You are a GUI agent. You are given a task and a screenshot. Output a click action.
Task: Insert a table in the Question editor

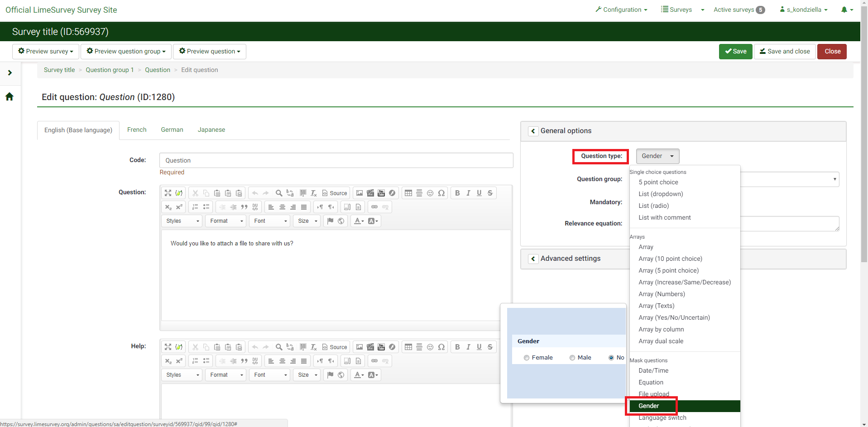408,193
